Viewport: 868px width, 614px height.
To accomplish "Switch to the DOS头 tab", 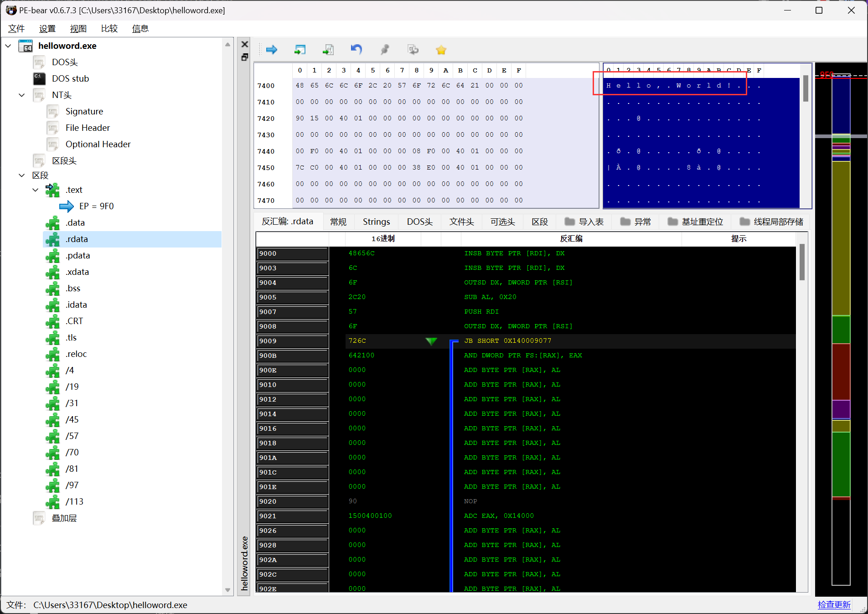I will pos(419,222).
